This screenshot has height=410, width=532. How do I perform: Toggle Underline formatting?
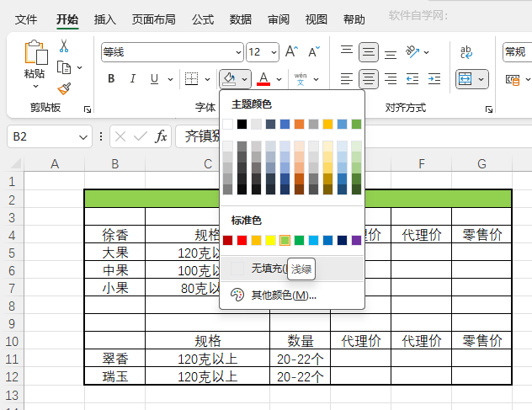pyautogui.click(x=154, y=79)
